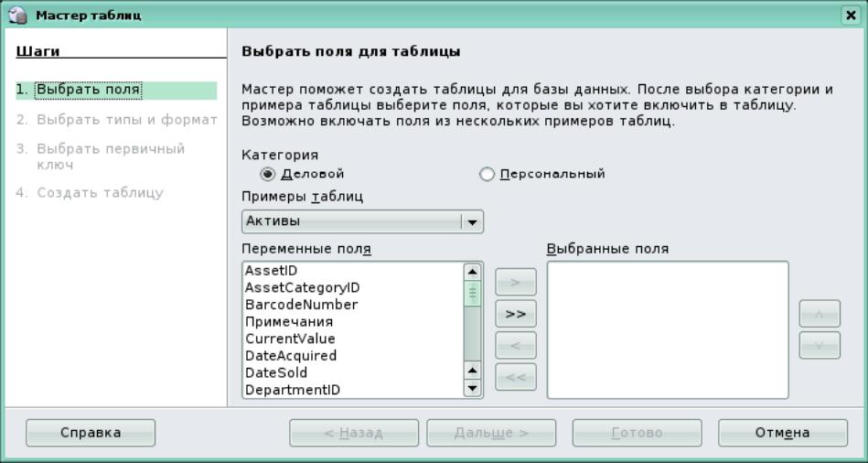868x463 pixels.
Task: Move selected field down with arrow button
Action: [x=820, y=346]
